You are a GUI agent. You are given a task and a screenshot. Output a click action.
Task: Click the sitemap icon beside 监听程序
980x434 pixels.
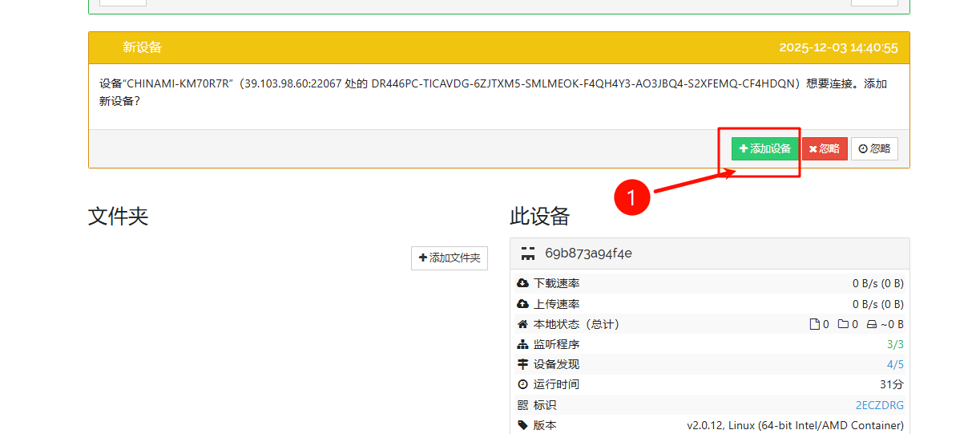click(x=523, y=344)
